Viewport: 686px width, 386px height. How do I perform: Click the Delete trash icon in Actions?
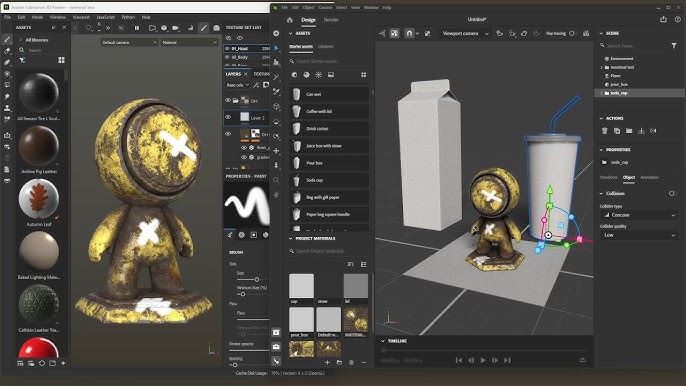[x=605, y=131]
